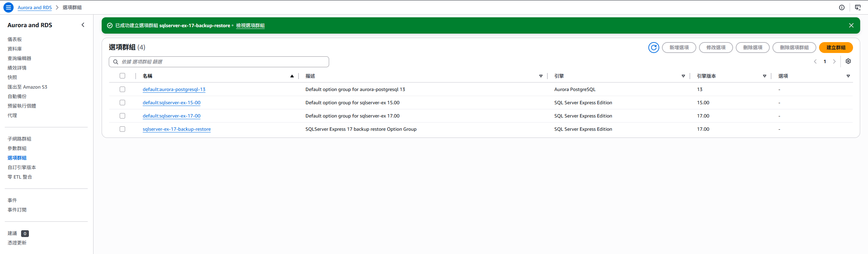Screen dimensions: 868x254
Task: Open default:sqlserver-ex-15-00 option group
Action: coord(172,103)
